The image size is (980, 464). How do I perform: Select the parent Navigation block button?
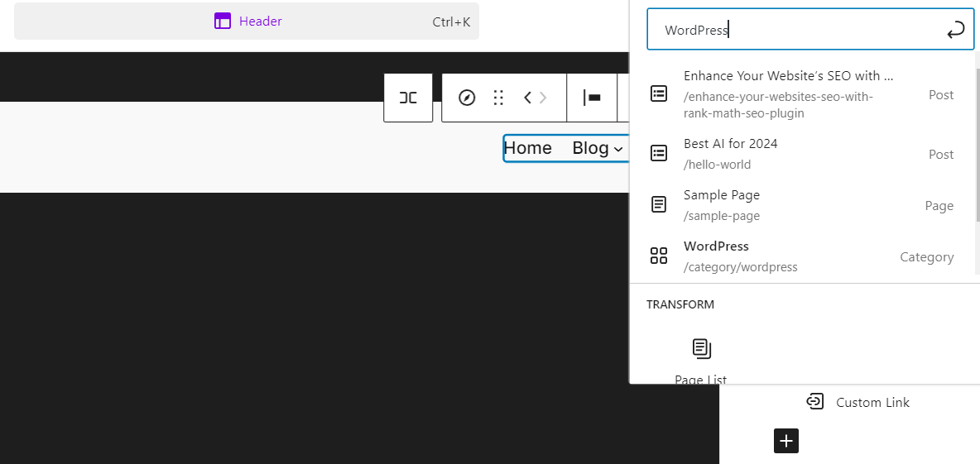coord(408,98)
